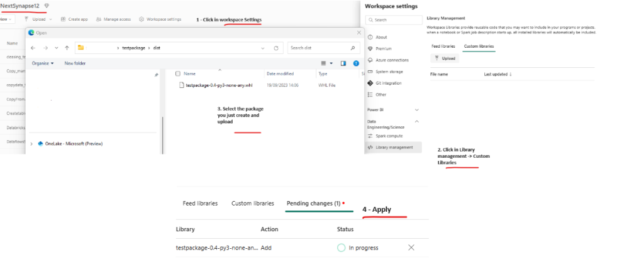Viewport: 644px width, 262px height.
Task: Click the testpackage breadcrumb segment
Action: (x=133, y=48)
